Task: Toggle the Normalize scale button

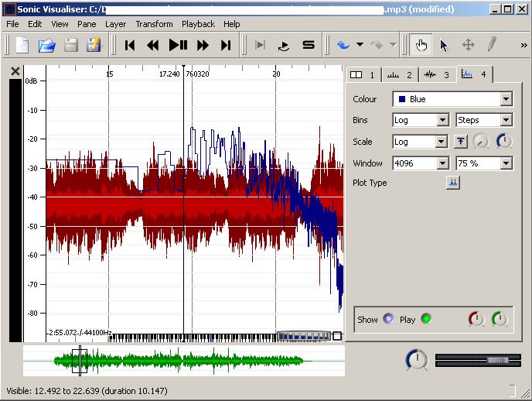Action: tap(460, 142)
